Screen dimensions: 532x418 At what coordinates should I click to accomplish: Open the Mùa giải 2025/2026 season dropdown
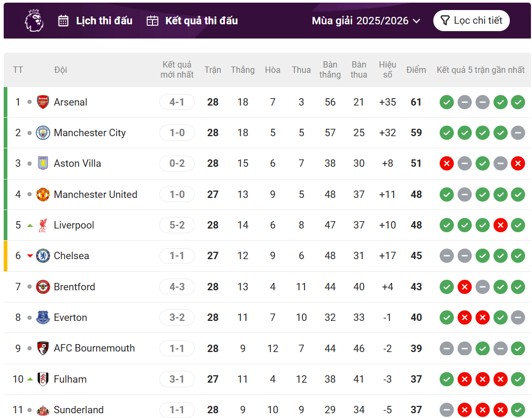tap(366, 21)
